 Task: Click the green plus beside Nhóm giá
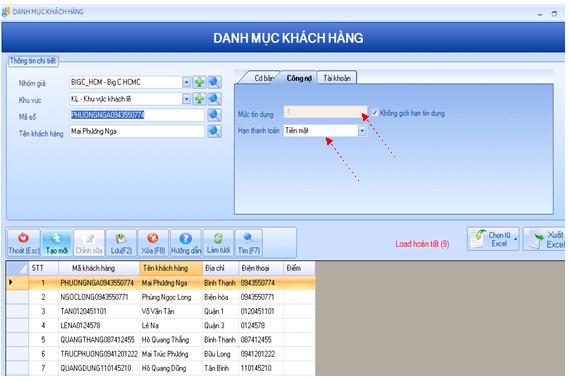199,82
